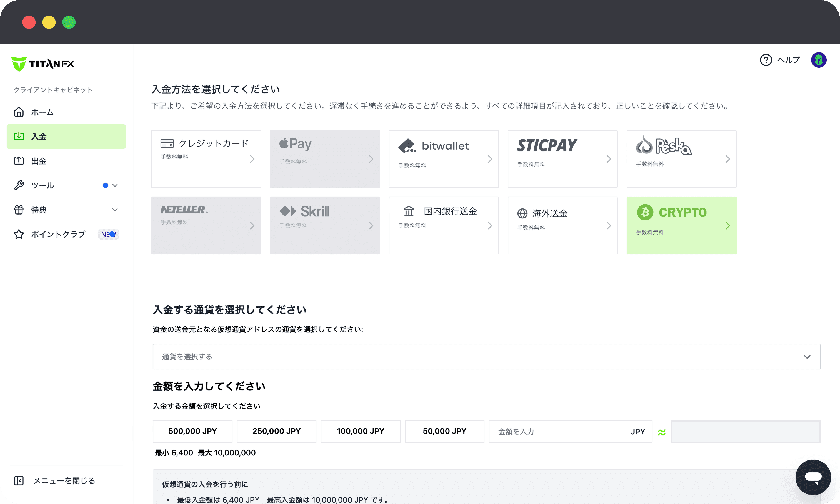Image resolution: width=840 pixels, height=504 pixels.
Task: Expand the 特典 menu chevron
Action: tap(115, 210)
